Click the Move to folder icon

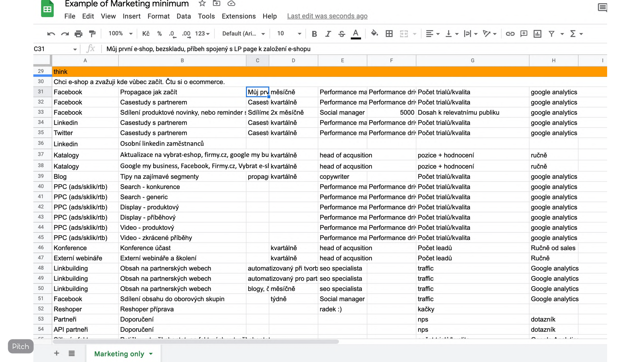[x=217, y=4]
